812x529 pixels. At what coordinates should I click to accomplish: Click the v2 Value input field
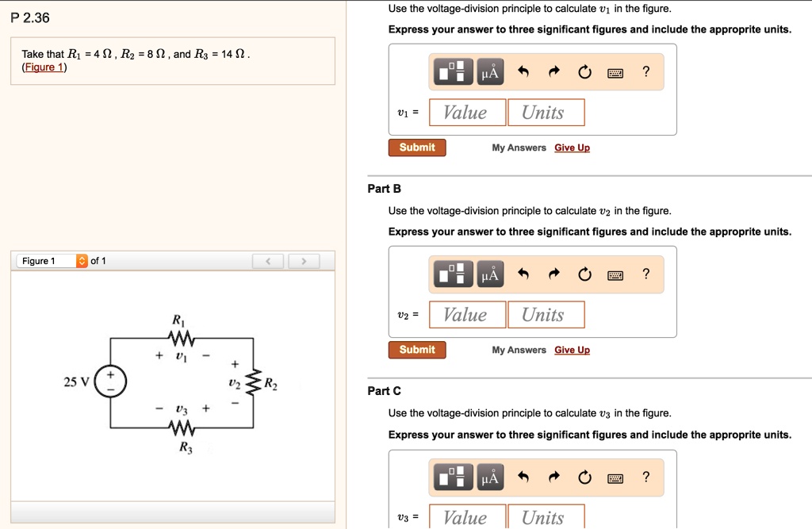pyautogui.click(x=467, y=315)
